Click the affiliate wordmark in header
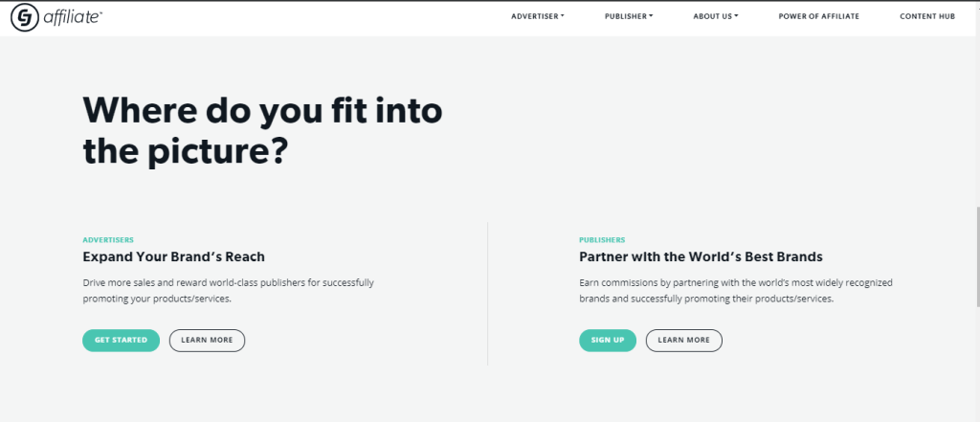Viewport: 980px width, 422px height. click(72, 17)
